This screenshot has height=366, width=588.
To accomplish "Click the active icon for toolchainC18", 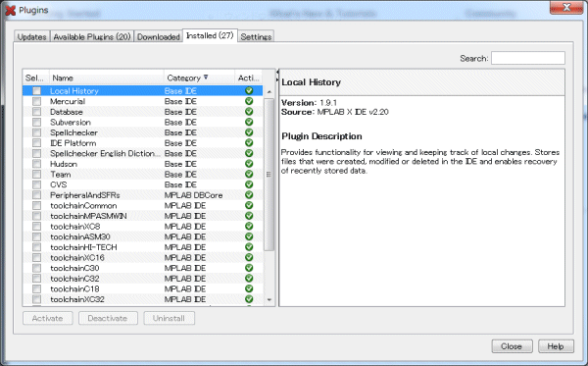I will pyautogui.click(x=249, y=288).
